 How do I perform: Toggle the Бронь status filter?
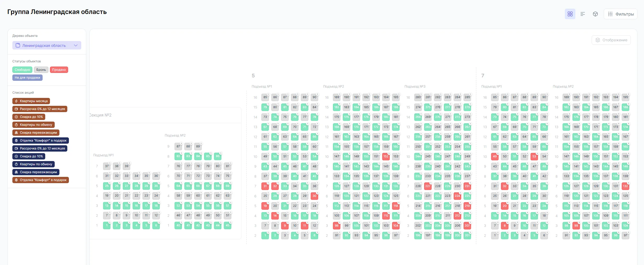[x=41, y=70]
